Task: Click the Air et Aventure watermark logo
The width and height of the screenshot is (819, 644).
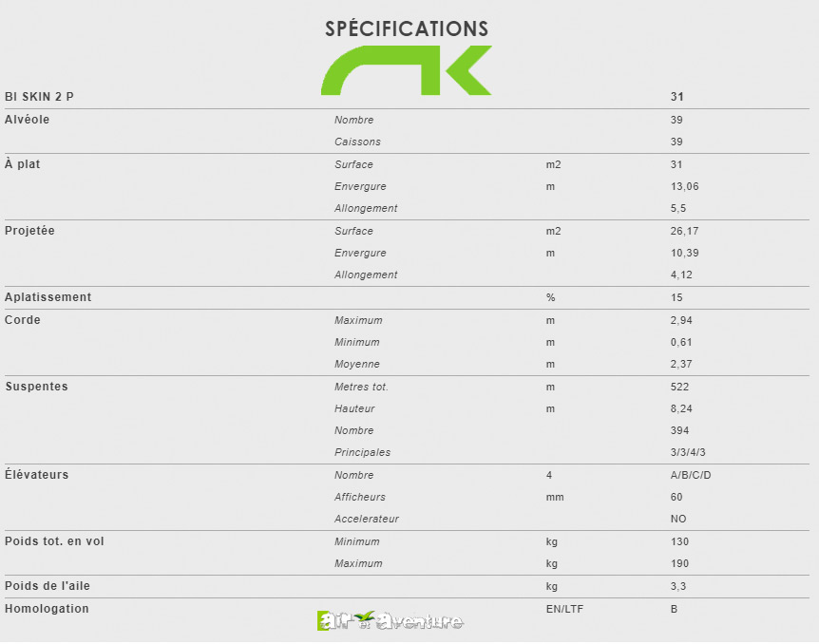Action: (x=390, y=620)
